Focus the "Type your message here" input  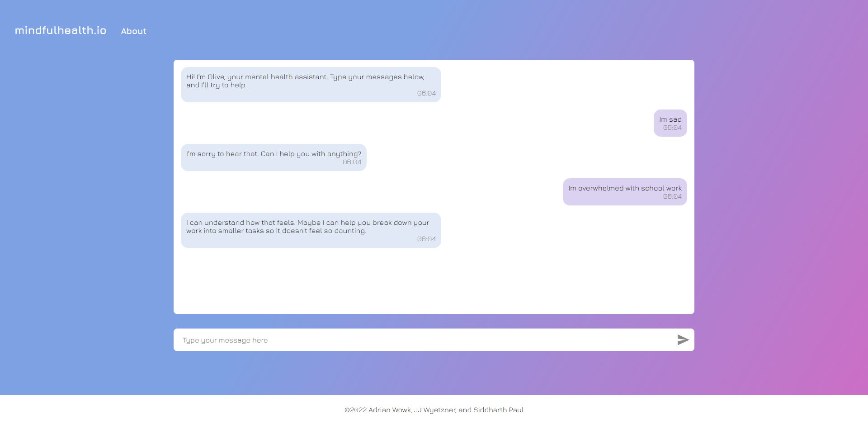click(x=425, y=340)
